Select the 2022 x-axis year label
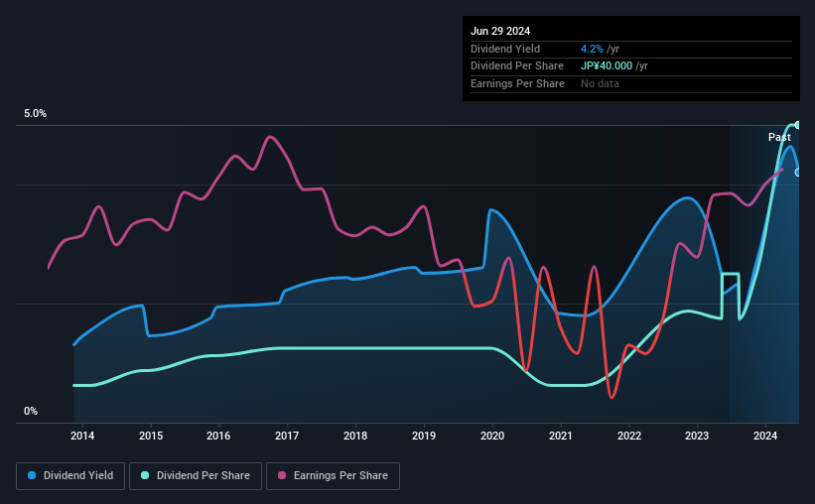Image resolution: width=815 pixels, height=504 pixels. pos(629,436)
